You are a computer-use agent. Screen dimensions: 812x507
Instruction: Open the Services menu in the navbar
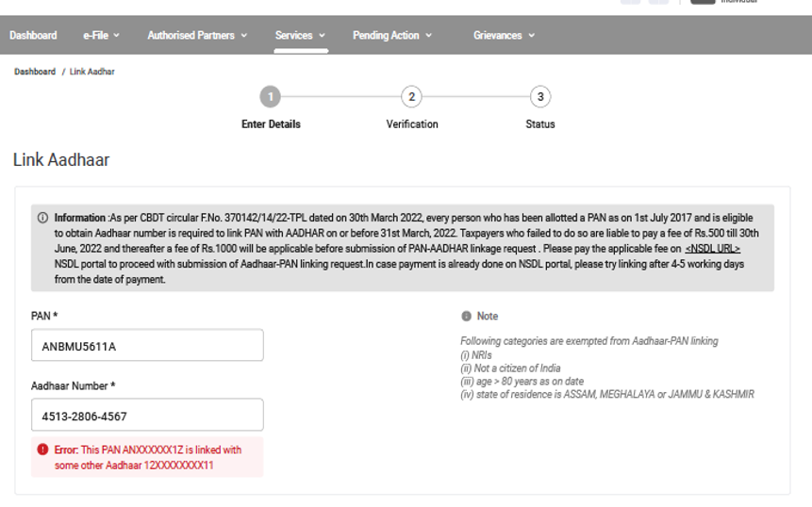tap(300, 36)
